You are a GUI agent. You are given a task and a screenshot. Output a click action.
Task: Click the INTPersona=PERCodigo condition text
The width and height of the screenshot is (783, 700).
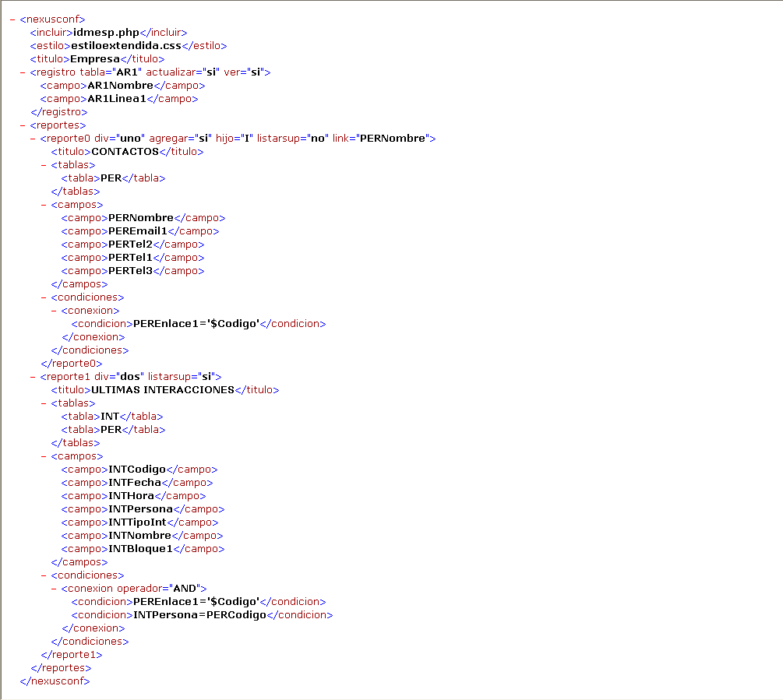click(199, 614)
